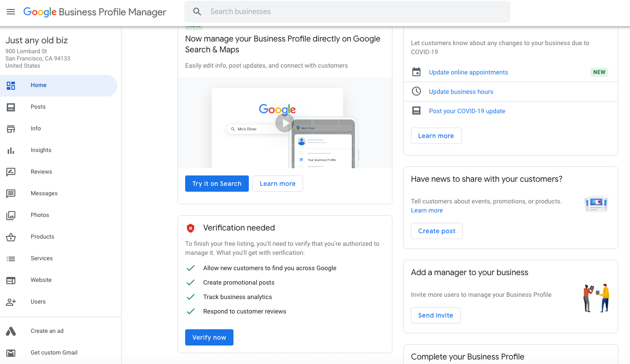The image size is (630, 364).
Task: Click the Google Ads logo icon
Action: pos(11,332)
